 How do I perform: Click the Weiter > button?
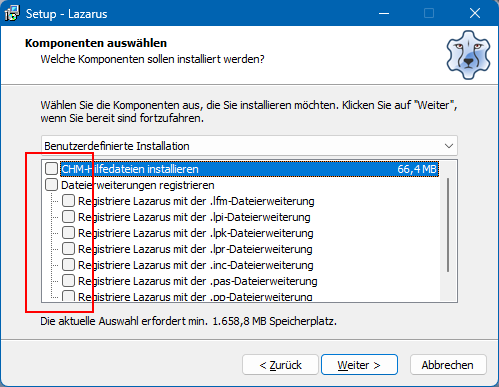(359, 365)
